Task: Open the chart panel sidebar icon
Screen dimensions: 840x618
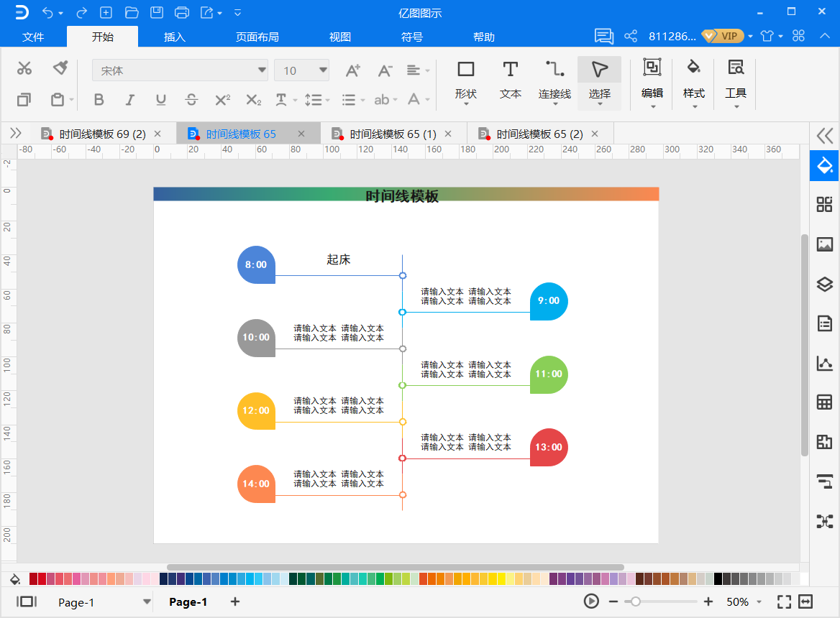Action: [824, 364]
